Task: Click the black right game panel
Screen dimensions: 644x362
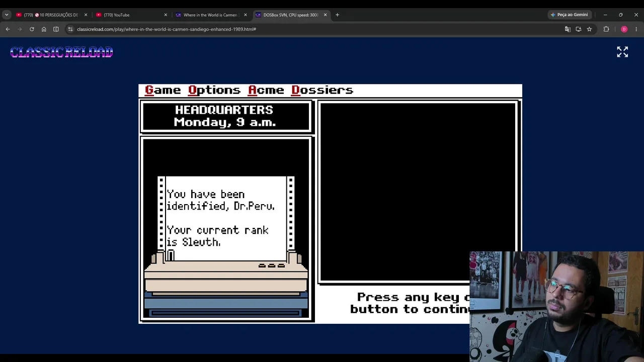Action: coord(418,192)
